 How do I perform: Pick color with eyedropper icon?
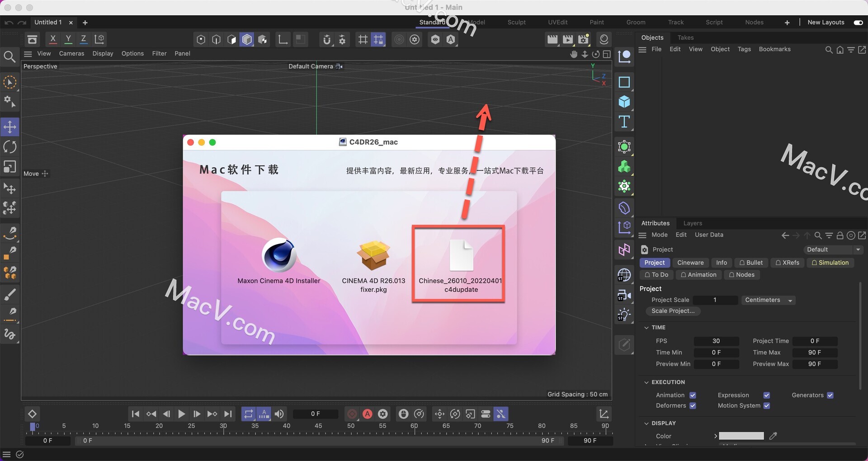[773, 436]
